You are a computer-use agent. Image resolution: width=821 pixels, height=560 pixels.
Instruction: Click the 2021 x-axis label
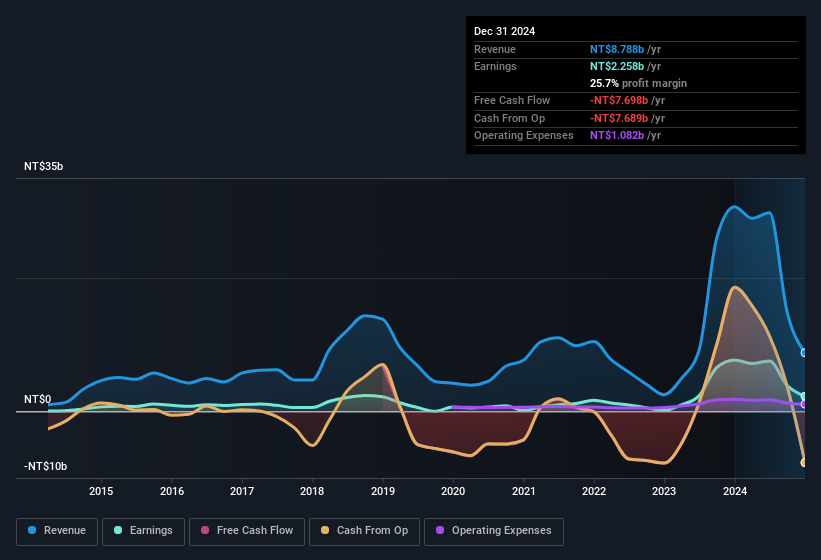(x=524, y=491)
